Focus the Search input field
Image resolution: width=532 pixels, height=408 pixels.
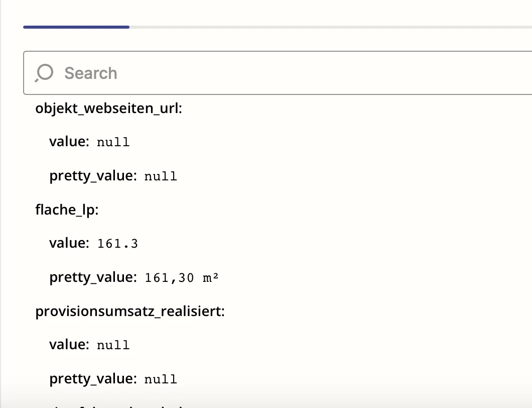(x=278, y=73)
